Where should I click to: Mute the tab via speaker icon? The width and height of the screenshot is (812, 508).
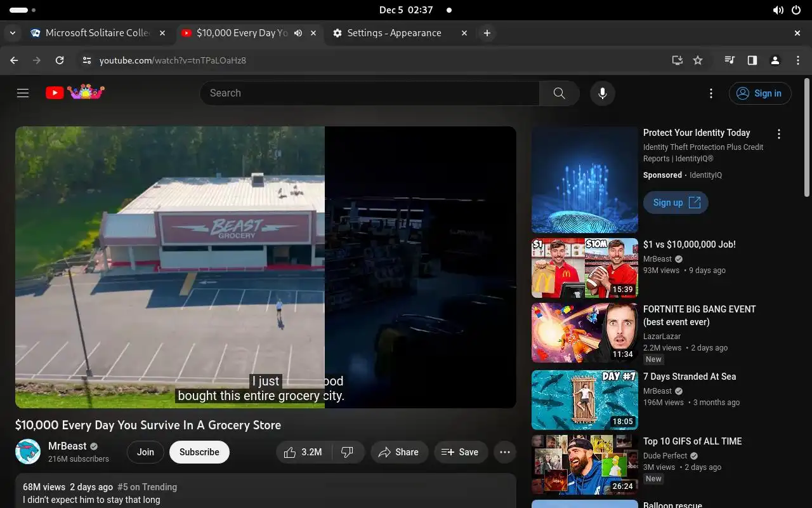click(x=298, y=33)
